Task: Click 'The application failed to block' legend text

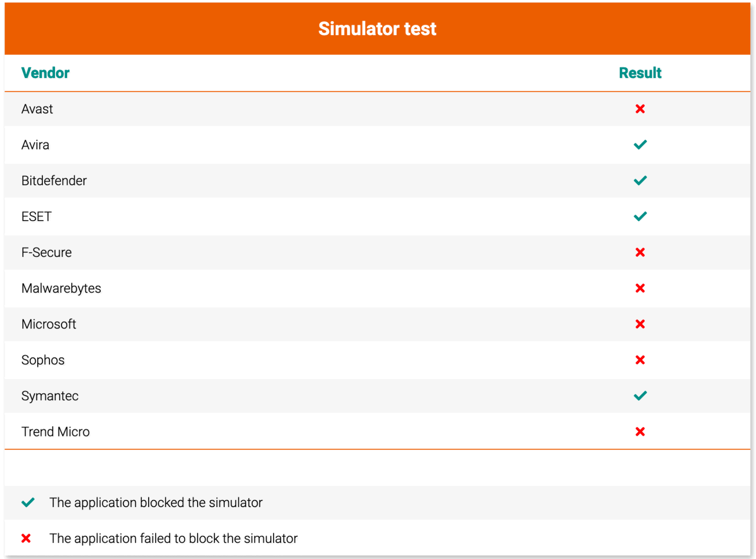Action: (x=173, y=538)
